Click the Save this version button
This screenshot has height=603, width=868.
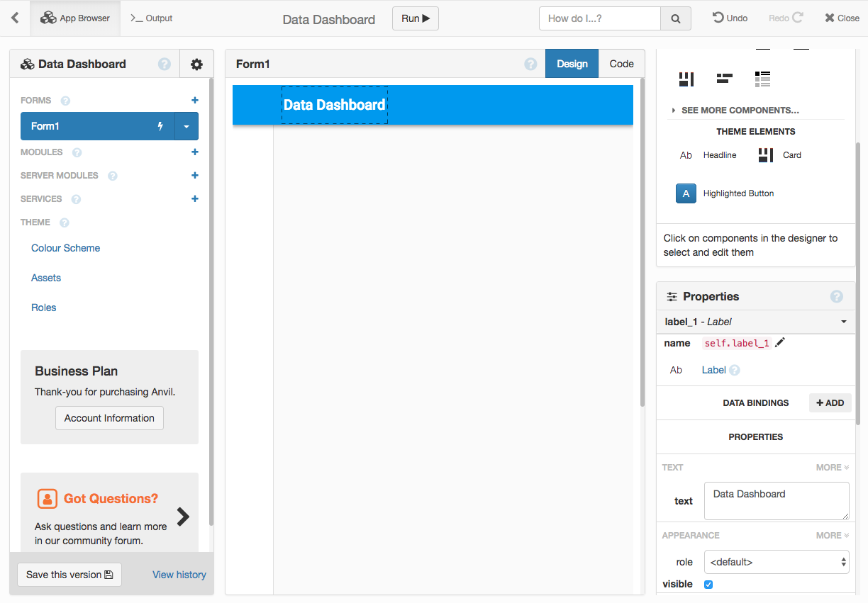coord(69,575)
